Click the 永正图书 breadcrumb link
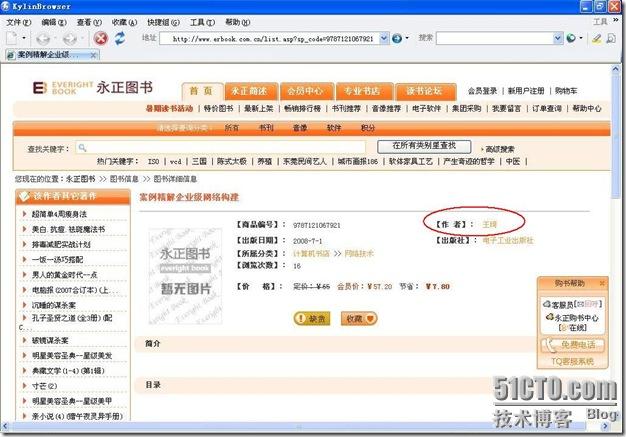626x437 pixels. point(80,179)
